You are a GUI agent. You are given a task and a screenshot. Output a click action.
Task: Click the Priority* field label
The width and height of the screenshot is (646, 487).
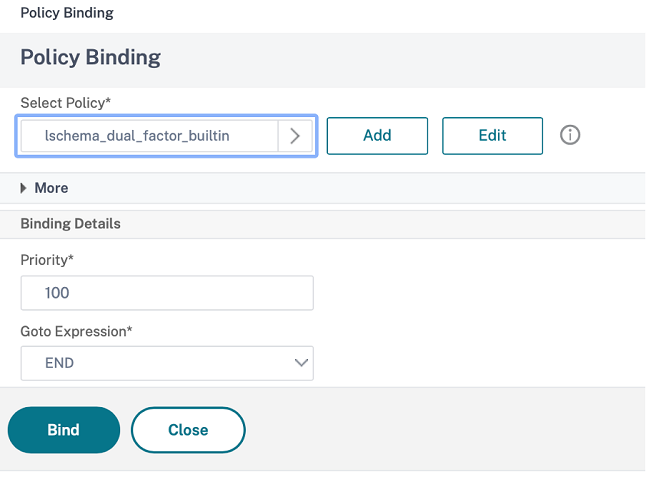coord(48,259)
